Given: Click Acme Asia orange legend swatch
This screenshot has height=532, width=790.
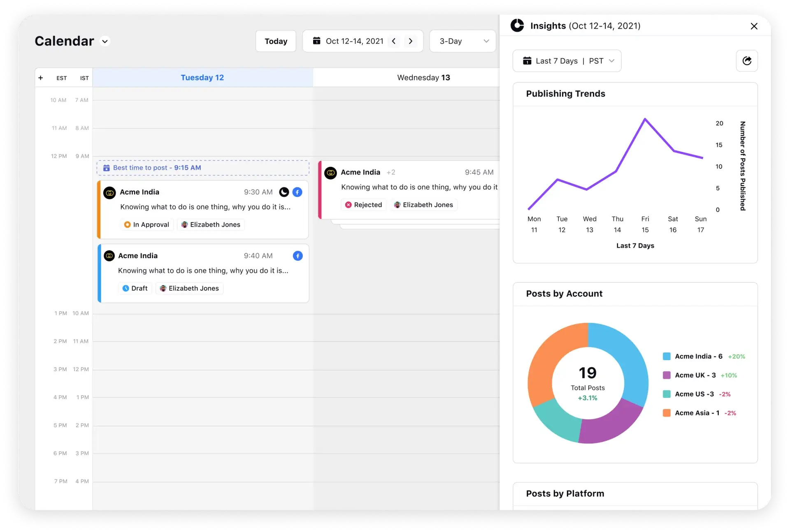Looking at the screenshot, I should (x=667, y=413).
